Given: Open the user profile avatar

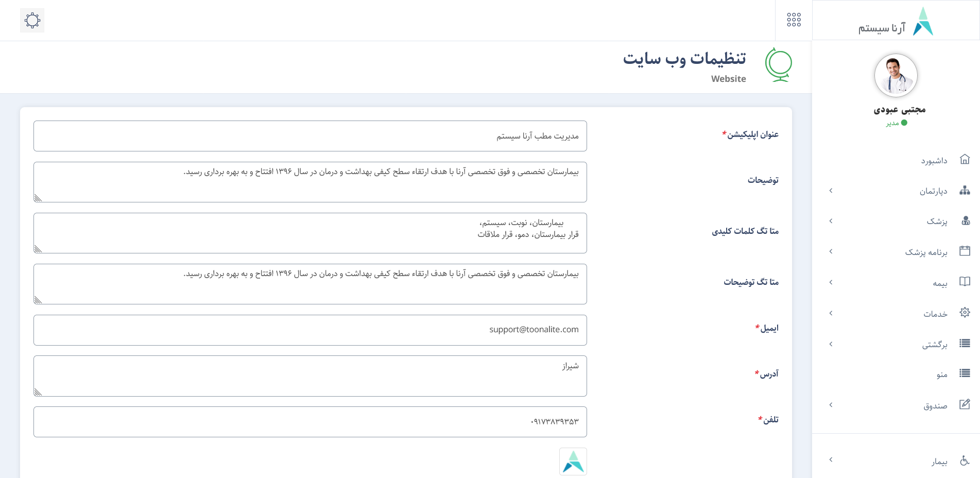Looking at the screenshot, I should (896, 75).
